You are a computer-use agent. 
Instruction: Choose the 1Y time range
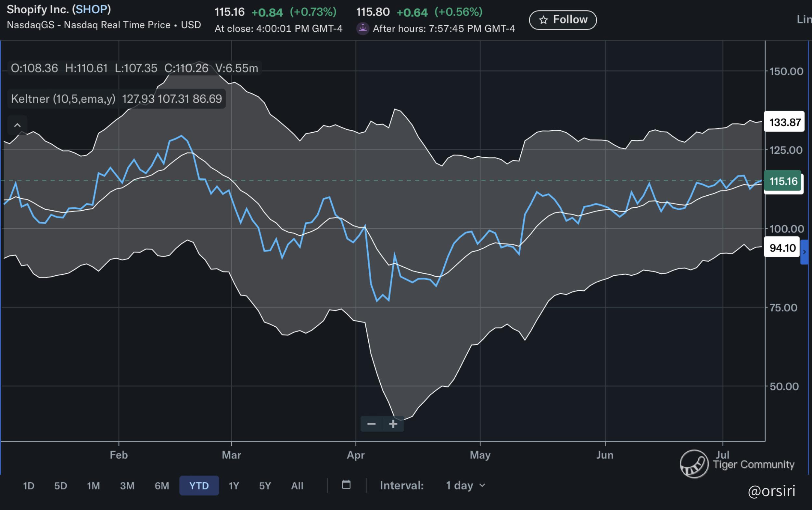click(234, 486)
